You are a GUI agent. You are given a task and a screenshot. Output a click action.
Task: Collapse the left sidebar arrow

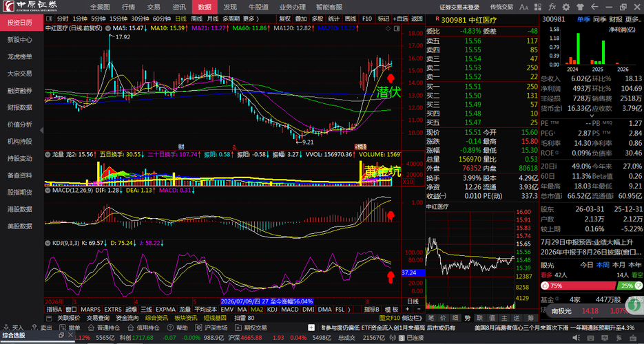pyautogui.click(x=41, y=130)
